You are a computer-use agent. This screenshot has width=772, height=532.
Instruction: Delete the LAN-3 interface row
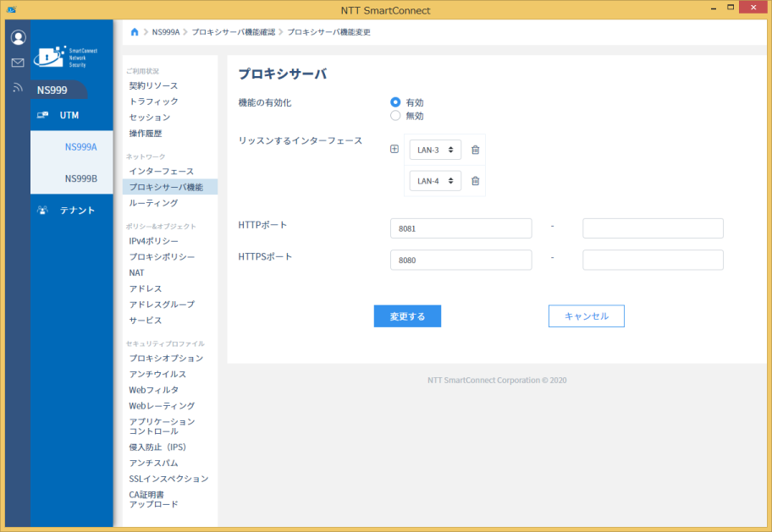click(475, 150)
